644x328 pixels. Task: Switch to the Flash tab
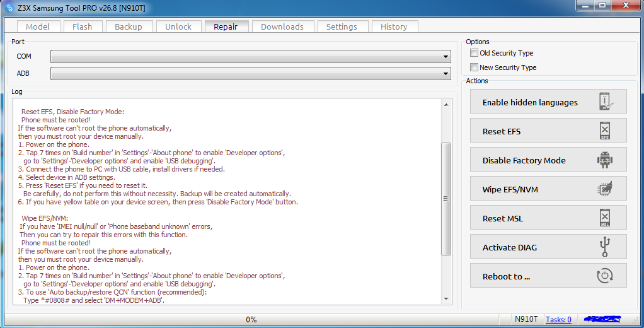[x=82, y=26]
